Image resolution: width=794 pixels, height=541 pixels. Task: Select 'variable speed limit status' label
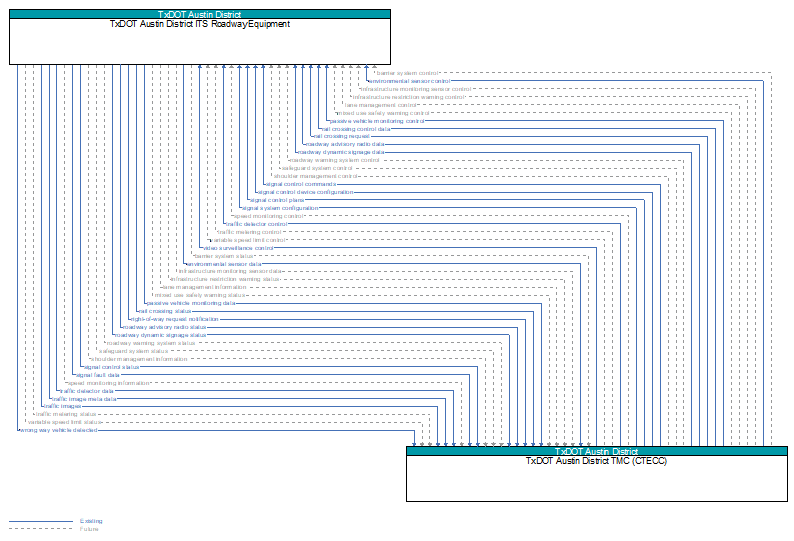pyautogui.click(x=65, y=422)
